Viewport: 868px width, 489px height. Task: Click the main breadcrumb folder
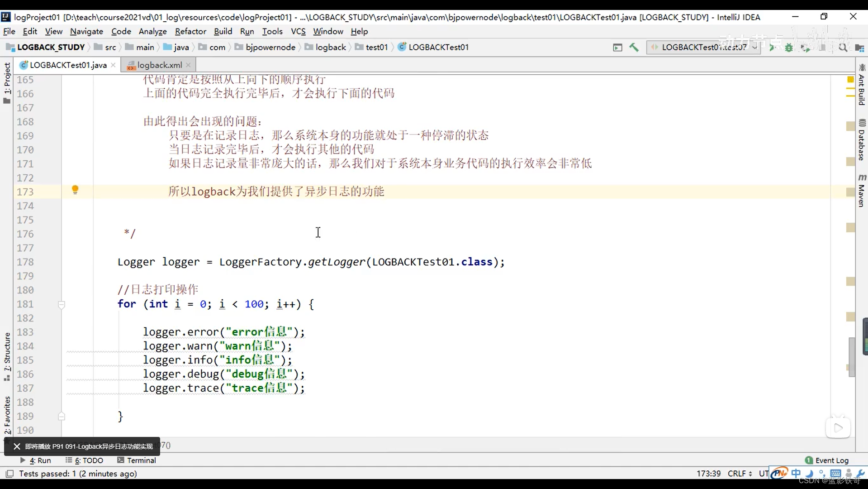(x=140, y=47)
